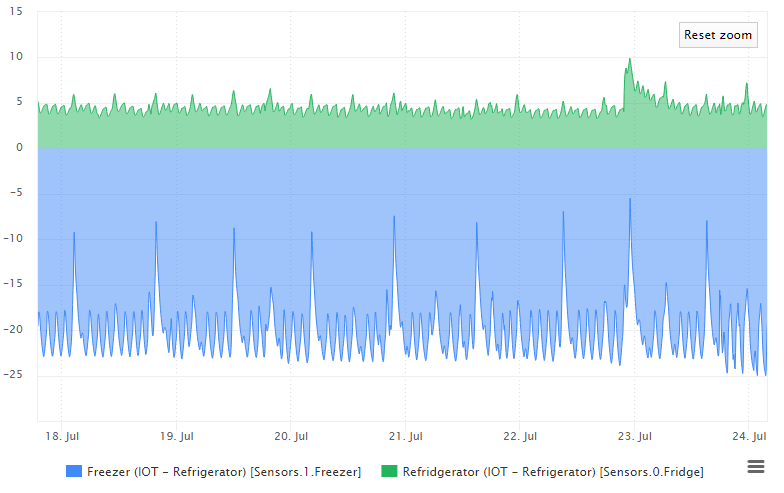
Task: Click the blue Freezer legend swatch
Action: (x=74, y=471)
